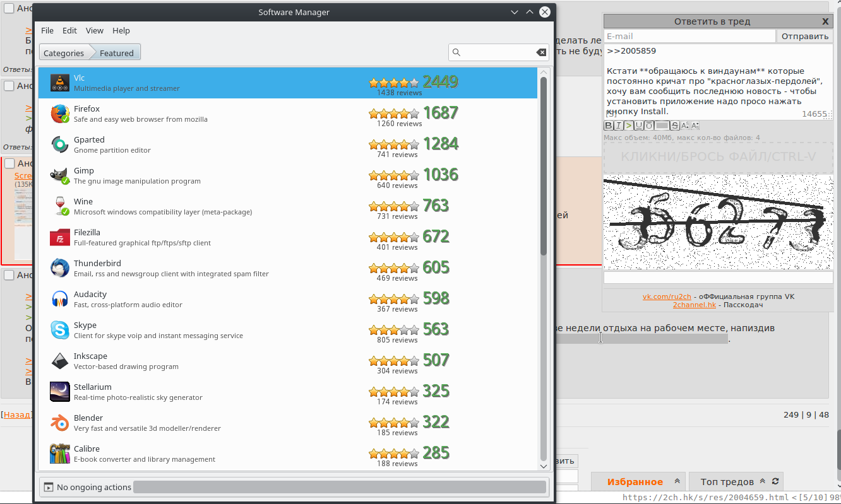This screenshot has height=504, width=841.
Task: Click the Избранное panel title
Action: [635, 481]
